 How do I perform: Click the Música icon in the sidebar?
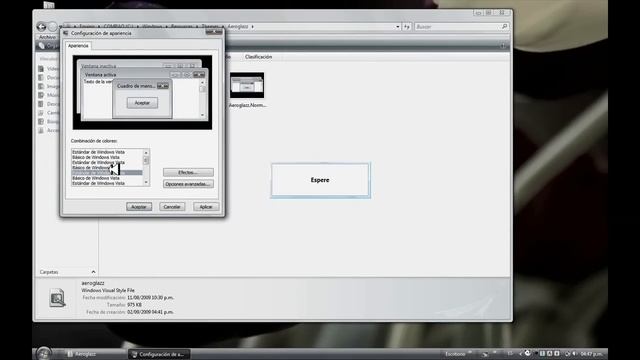click(41, 95)
